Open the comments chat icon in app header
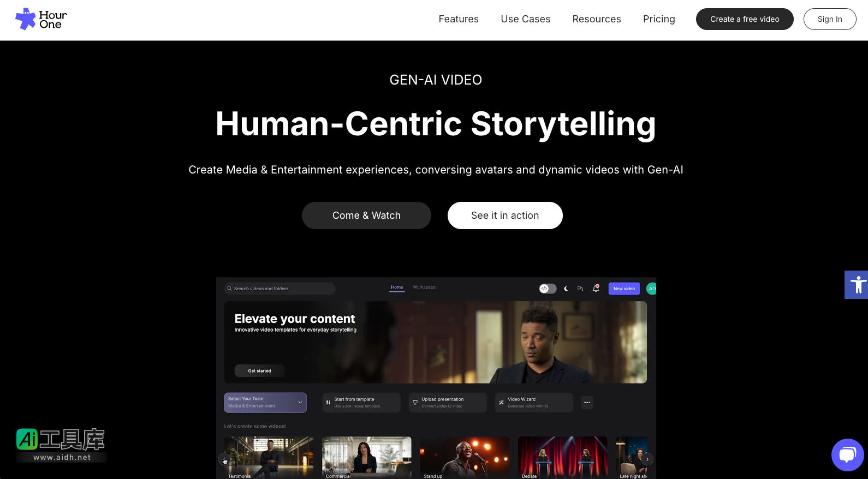Viewport: 868px width, 479px height. [580, 289]
